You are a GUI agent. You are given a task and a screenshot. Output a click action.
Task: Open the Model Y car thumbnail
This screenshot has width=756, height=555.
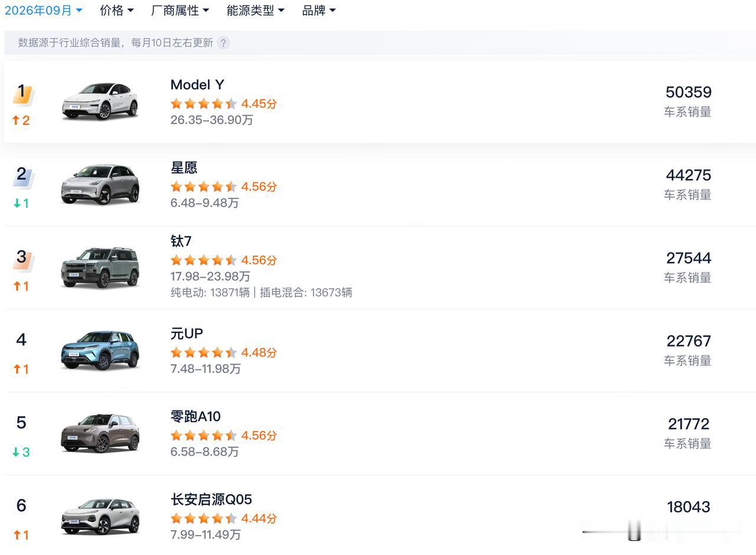tap(100, 100)
